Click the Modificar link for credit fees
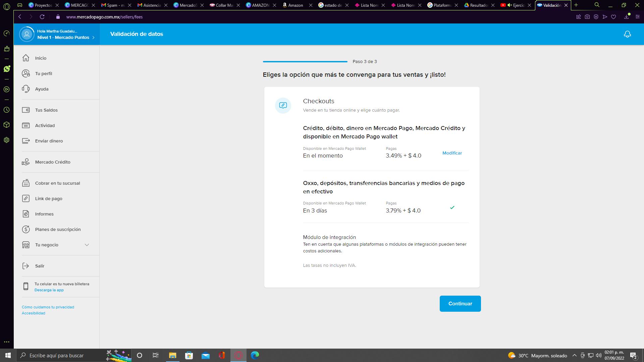Screen dimensions: 644x362 pos(452,153)
